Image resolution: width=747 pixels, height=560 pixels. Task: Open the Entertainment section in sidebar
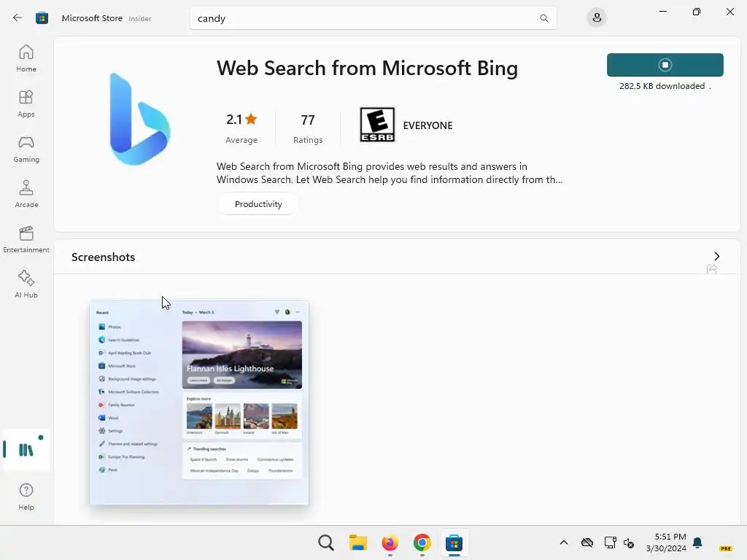coord(26,239)
